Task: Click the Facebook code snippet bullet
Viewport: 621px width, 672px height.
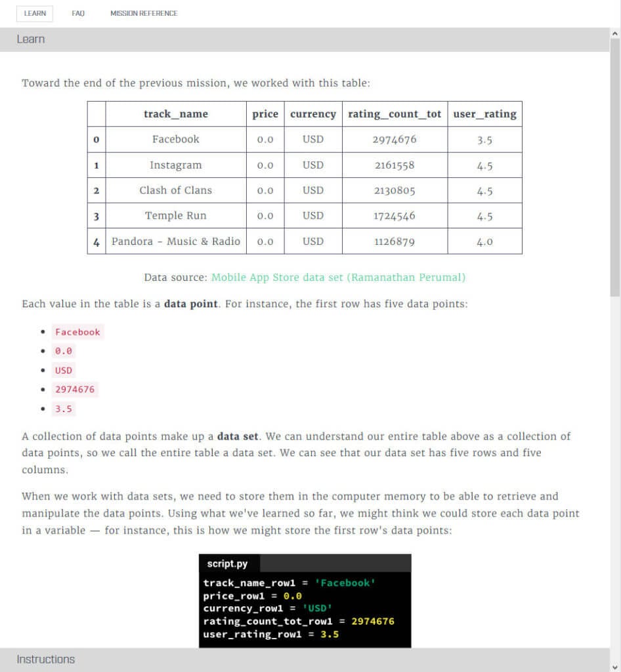Action: [x=77, y=332]
